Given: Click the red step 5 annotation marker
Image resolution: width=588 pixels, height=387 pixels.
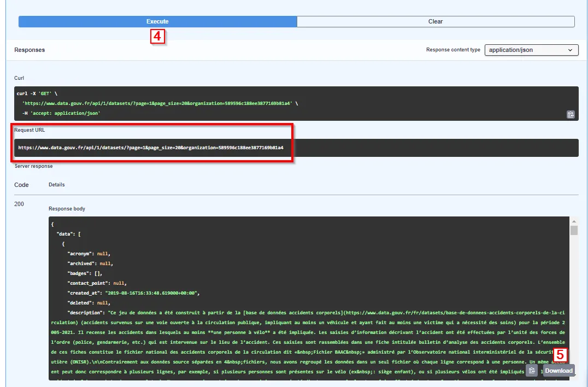Looking at the screenshot, I should pyautogui.click(x=560, y=355).
